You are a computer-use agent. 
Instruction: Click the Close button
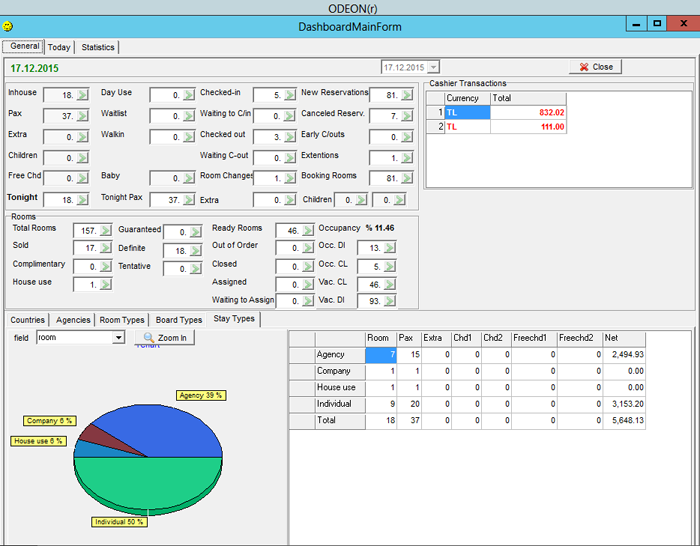[596, 67]
